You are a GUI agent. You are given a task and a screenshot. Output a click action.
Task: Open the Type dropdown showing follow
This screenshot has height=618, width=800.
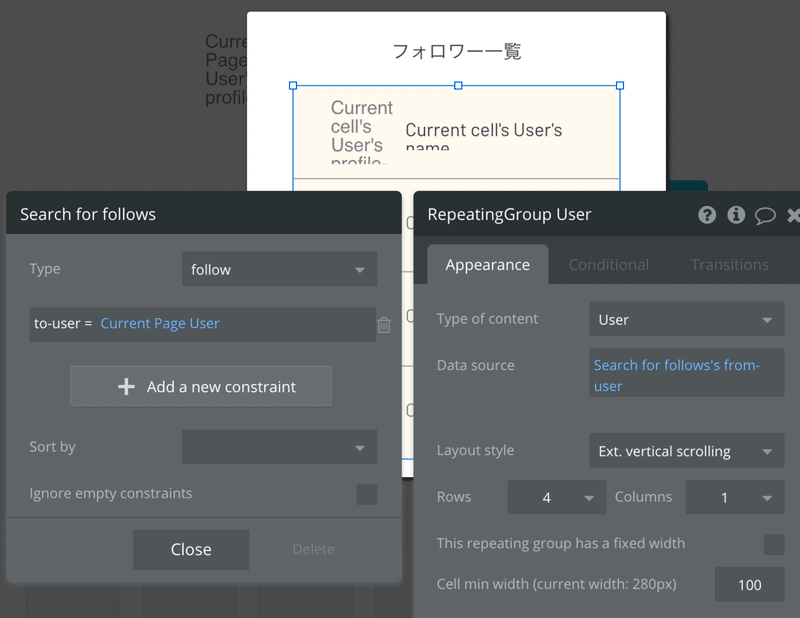coord(279,269)
